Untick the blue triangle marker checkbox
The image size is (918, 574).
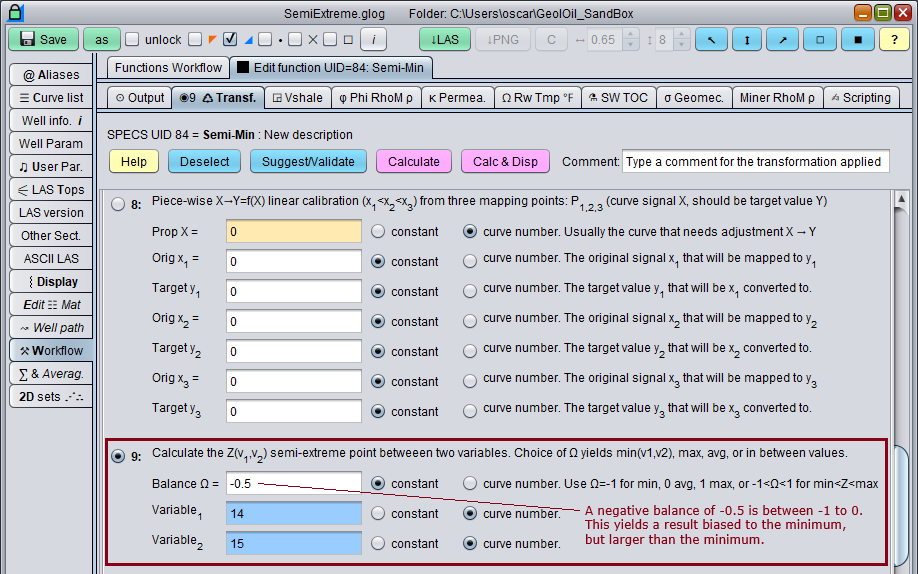[x=230, y=39]
